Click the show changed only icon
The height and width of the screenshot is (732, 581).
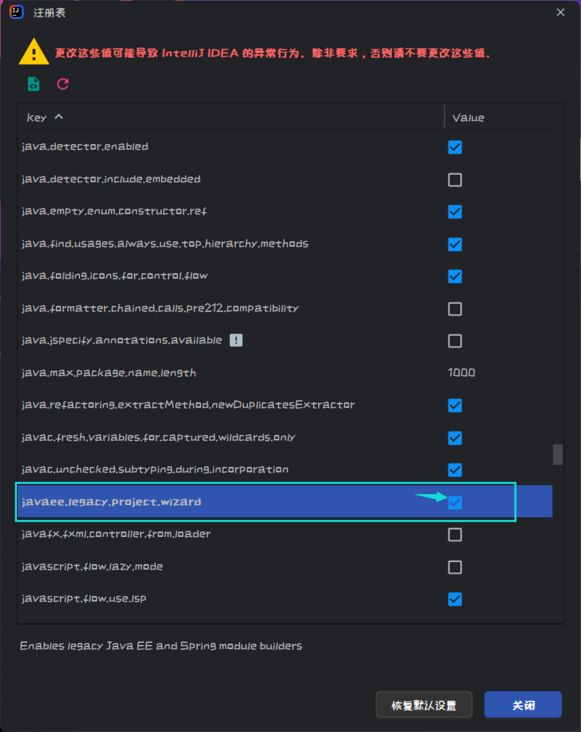pyautogui.click(x=34, y=84)
